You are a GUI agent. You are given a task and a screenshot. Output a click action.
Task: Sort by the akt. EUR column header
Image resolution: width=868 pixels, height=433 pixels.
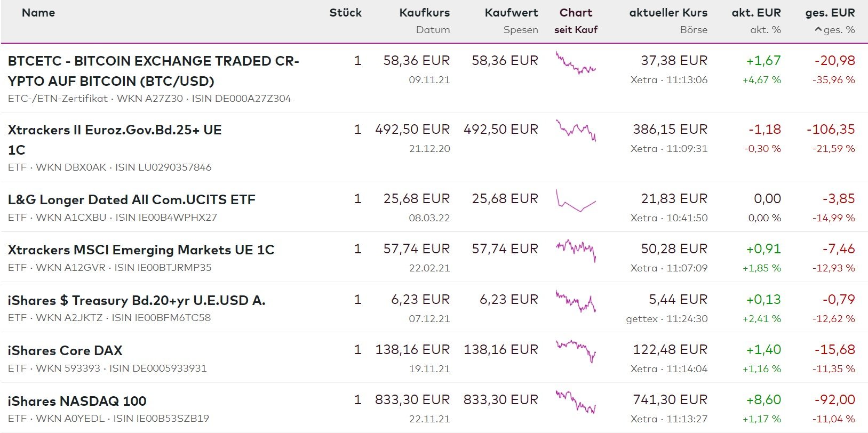pyautogui.click(x=756, y=13)
